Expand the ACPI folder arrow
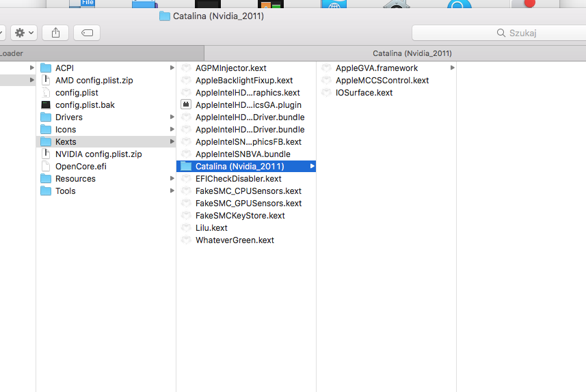 pos(172,68)
